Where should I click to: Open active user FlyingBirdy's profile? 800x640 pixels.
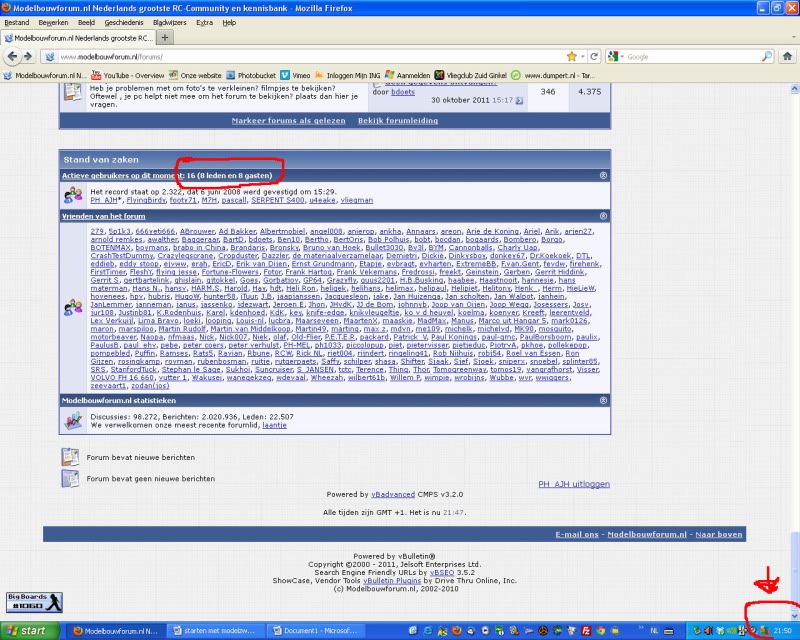[x=146, y=200]
